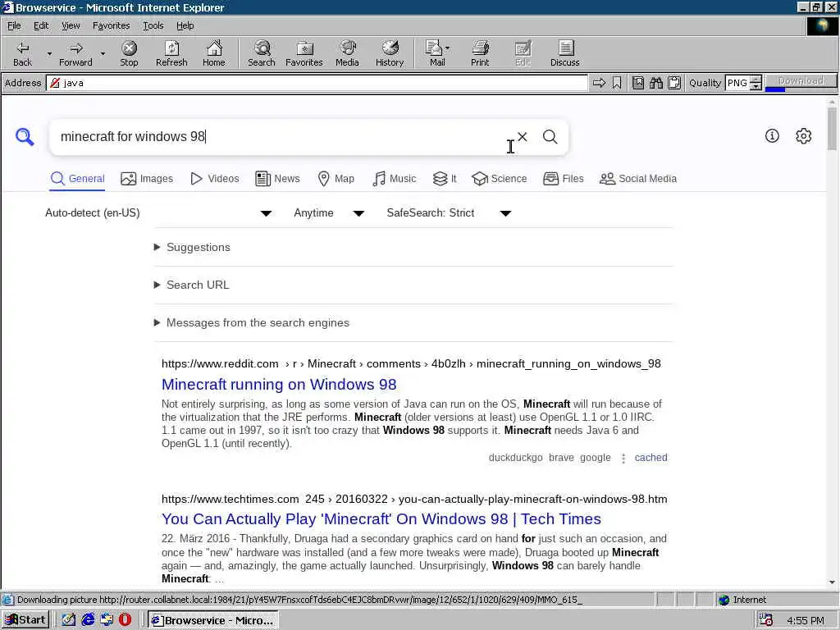Image resolution: width=840 pixels, height=630 pixels.
Task: Click the task scheduler tray icon
Action: point(766,620)
